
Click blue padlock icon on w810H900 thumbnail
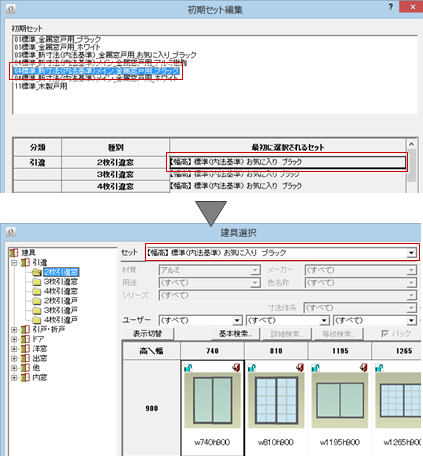click(252, 368)
